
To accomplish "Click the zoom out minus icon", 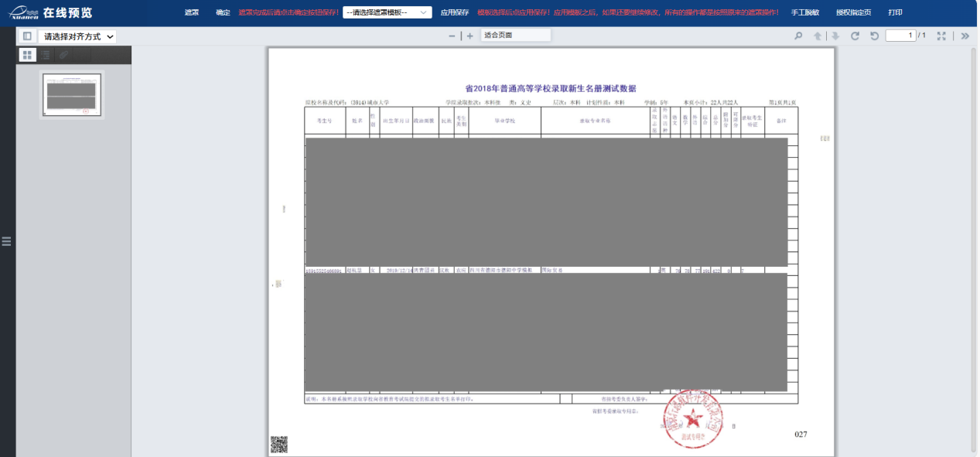I will (x=452, y=36).
